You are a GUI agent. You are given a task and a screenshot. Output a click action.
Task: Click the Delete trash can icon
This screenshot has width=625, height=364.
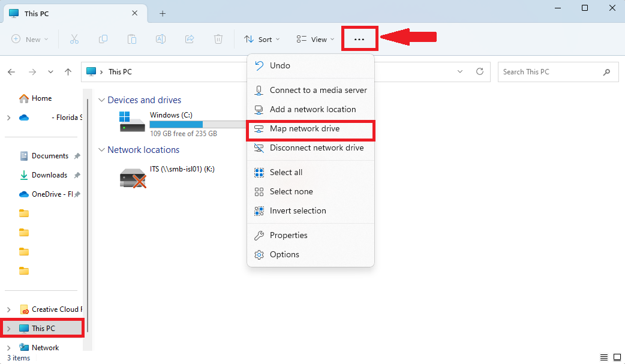click(x=218, y=39)
